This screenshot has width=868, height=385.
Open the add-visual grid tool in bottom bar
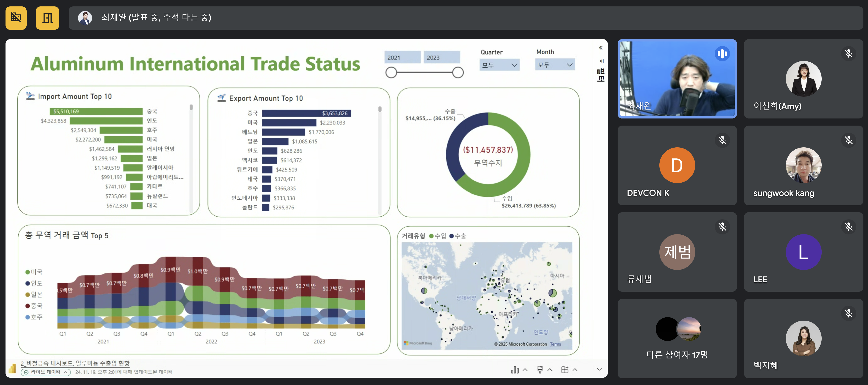(x=565, y=369)
